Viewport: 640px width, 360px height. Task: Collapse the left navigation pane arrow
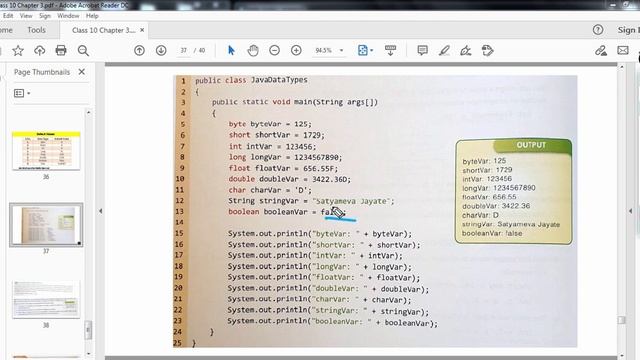tap(100, 211)
